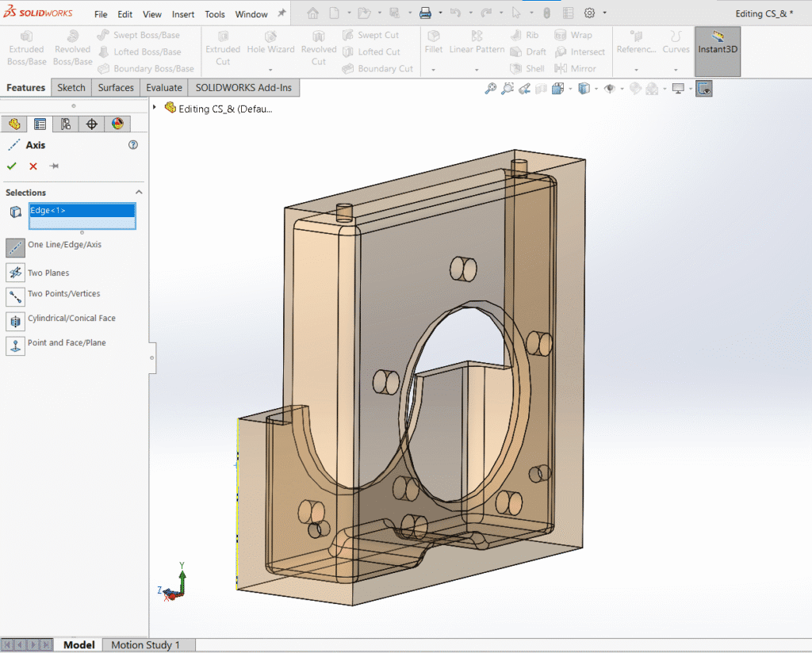
Task: Click the Edit Appearance sphere icon
Action: click(635, 89)
